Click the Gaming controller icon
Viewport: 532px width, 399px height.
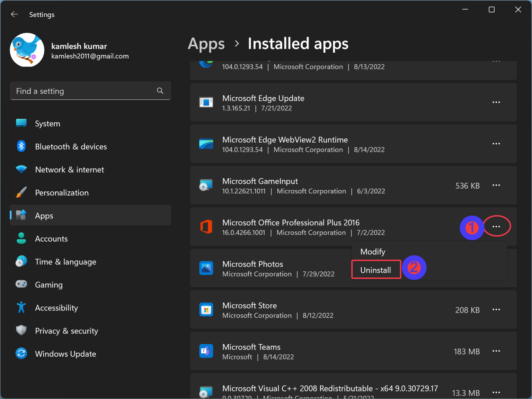(x=21, y=284)
